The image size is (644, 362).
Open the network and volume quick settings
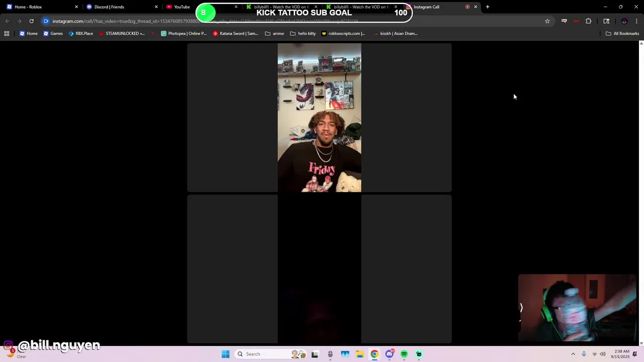click(x=599, y=354)
